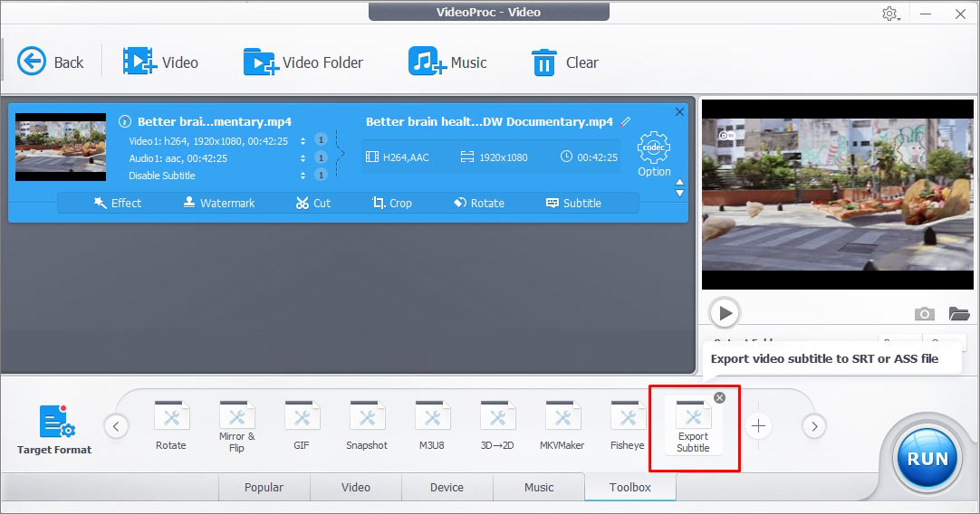Remove Export Subtitle with its small X
980x514 pixels.
click(x=719, y=398)
